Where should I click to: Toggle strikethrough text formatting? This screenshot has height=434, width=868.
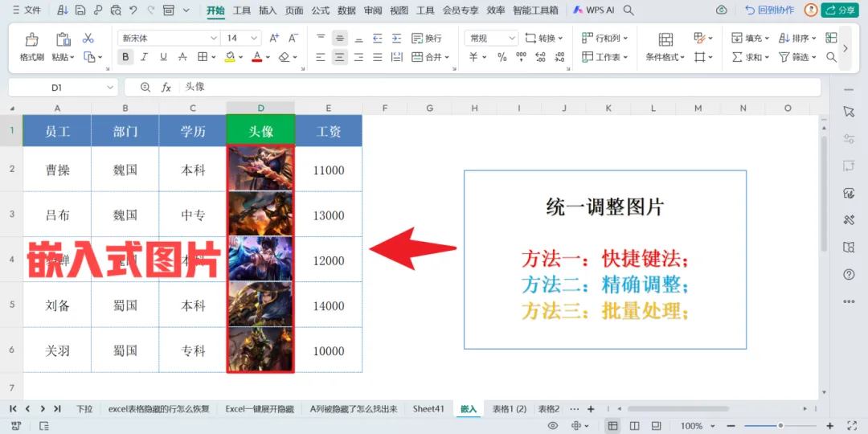[x=182, y=56]
